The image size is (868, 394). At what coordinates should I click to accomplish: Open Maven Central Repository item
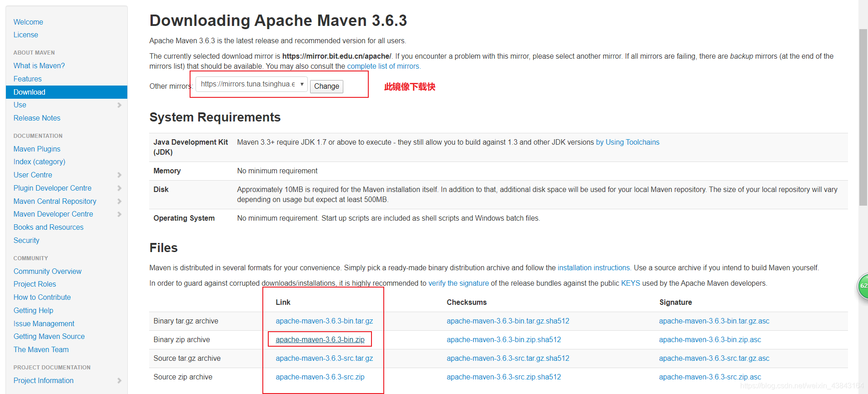55,201
